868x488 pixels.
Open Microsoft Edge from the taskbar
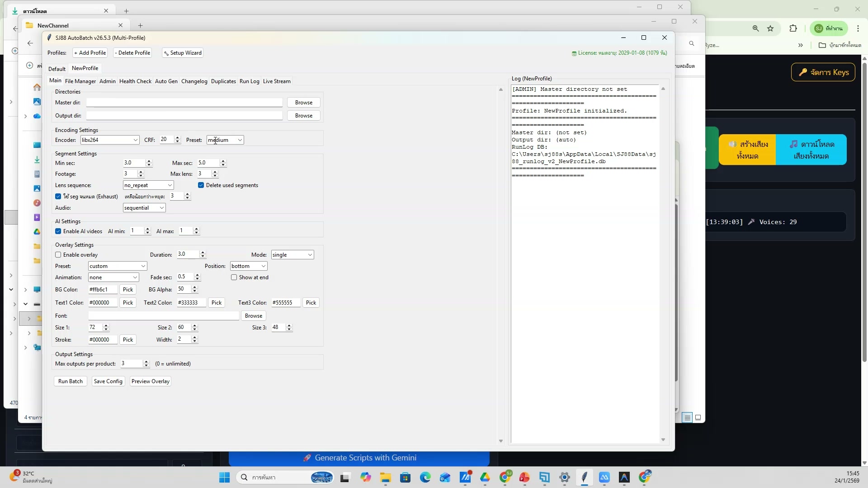425,477
